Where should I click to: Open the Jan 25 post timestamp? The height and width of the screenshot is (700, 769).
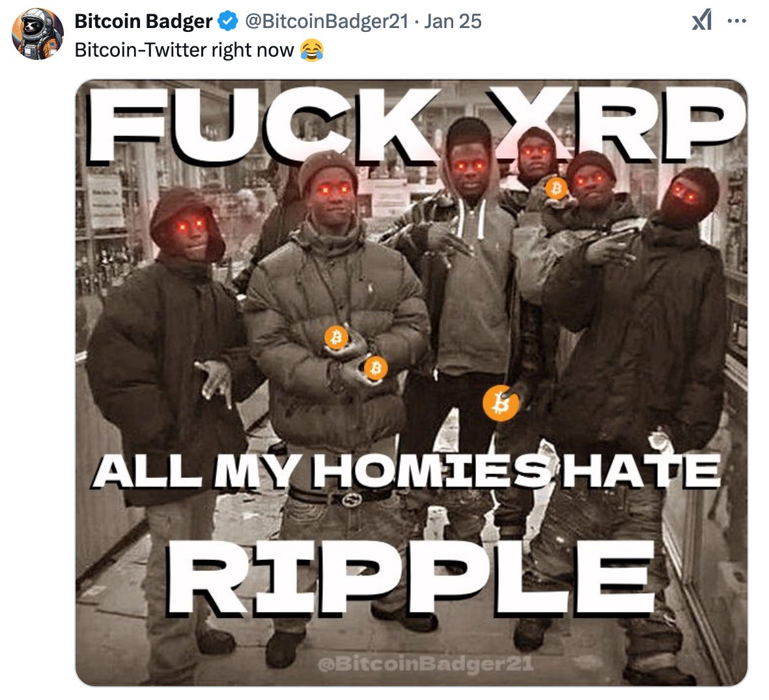(x=453, y=21)
